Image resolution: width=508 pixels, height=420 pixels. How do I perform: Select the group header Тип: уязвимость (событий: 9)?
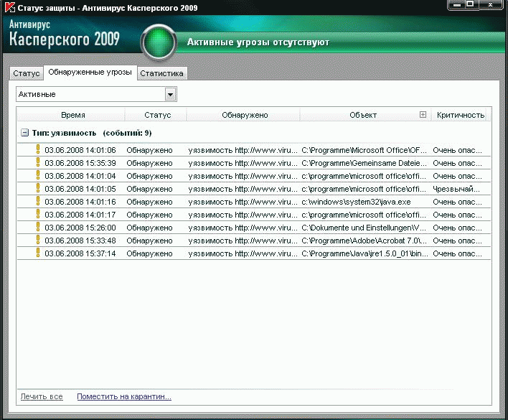pyautogui.click(x=92, y=133)
